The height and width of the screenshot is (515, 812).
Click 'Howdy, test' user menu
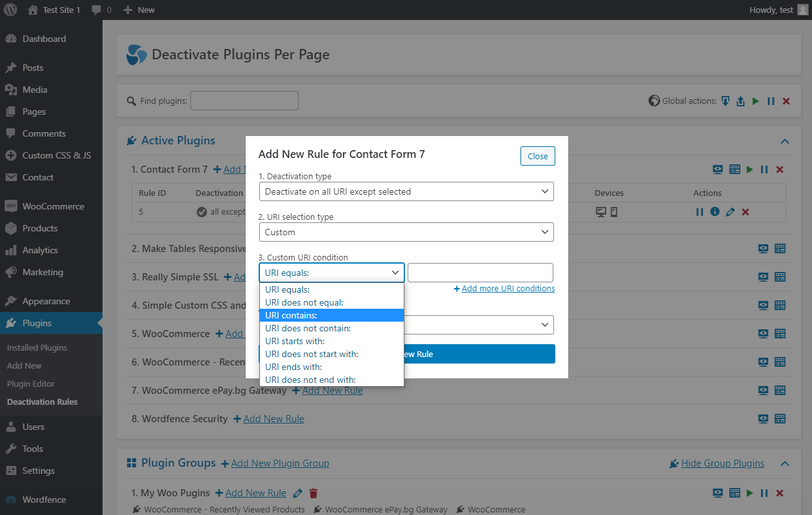coord(777,10)
